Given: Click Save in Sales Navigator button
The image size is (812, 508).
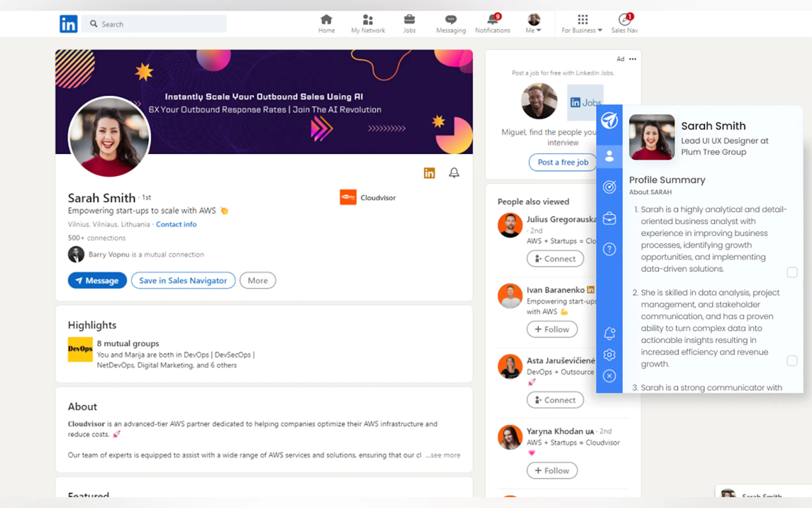Looking at the screenshot, I should 183,280.
